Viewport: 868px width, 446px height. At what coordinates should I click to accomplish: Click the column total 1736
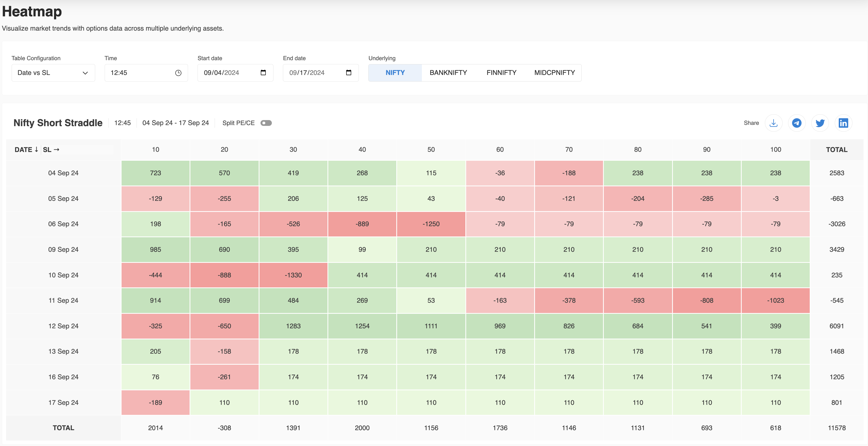pyautogui.click(x=500, y=428)
